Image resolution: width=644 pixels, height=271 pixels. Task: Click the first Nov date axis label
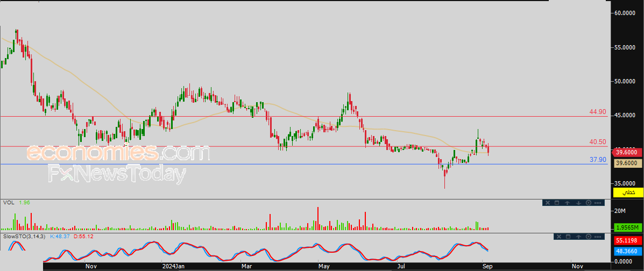tap(91, 267)
